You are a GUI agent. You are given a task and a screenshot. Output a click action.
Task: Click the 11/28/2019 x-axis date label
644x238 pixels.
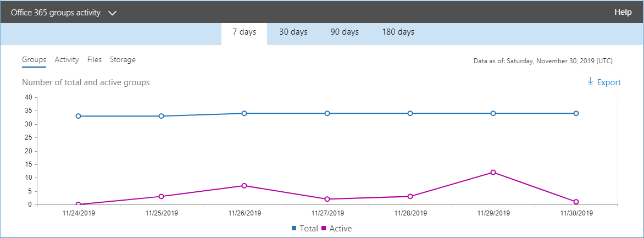coord(410,213)
